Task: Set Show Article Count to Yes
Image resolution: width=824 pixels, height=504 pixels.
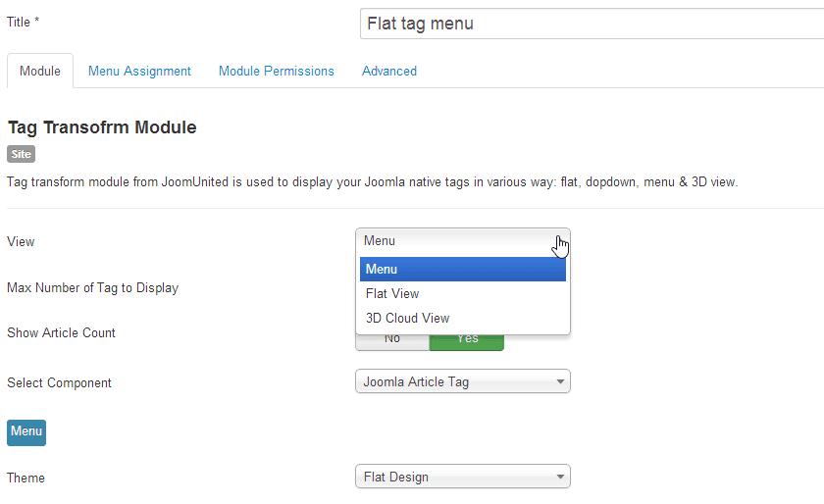Action: (467, 339)
